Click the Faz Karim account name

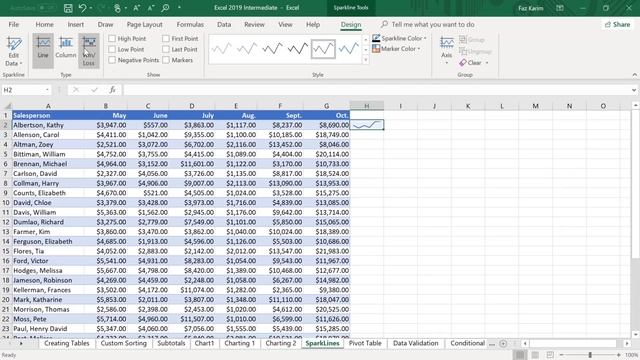tap(530, 8)
